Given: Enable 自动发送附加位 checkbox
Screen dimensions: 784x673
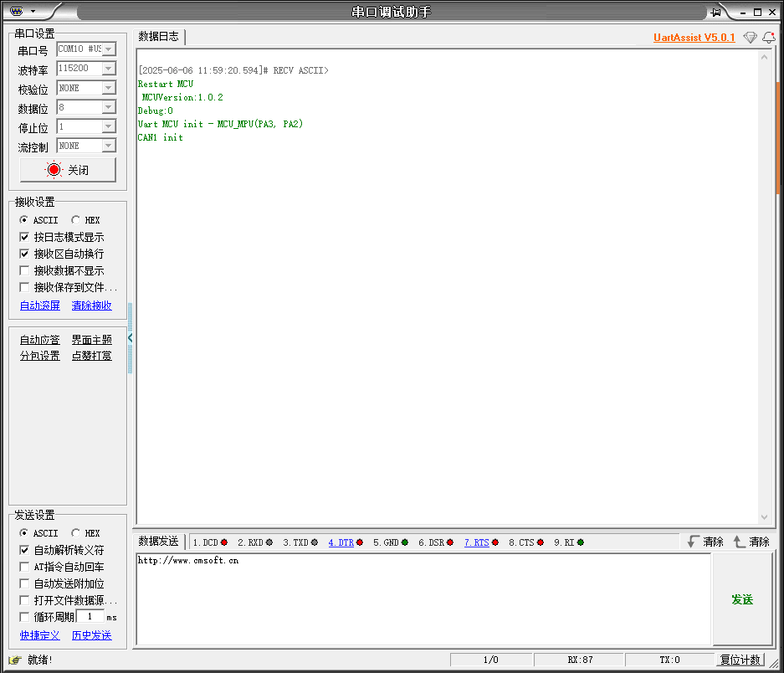Looking at the screenshot, I should (24, 583).
